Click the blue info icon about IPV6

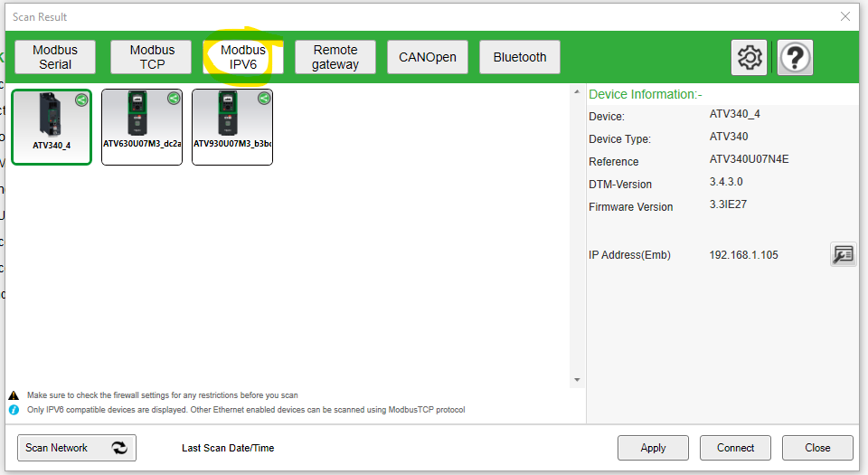(x=14, y=410)
